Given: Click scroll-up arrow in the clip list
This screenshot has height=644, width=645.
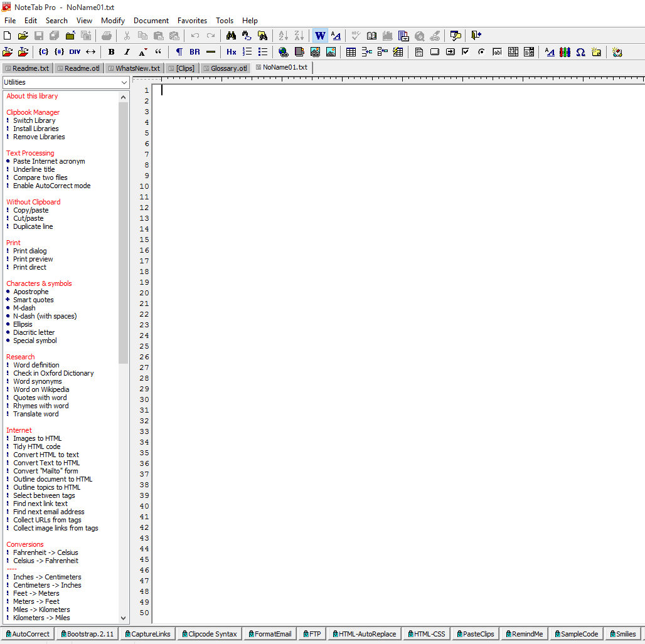Looking at the screenshot, I should pyautogui.click(x=123, y=97).
